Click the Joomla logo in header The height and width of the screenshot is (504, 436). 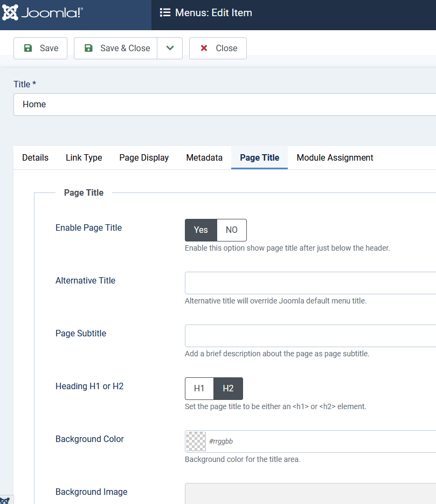(43, 13)
